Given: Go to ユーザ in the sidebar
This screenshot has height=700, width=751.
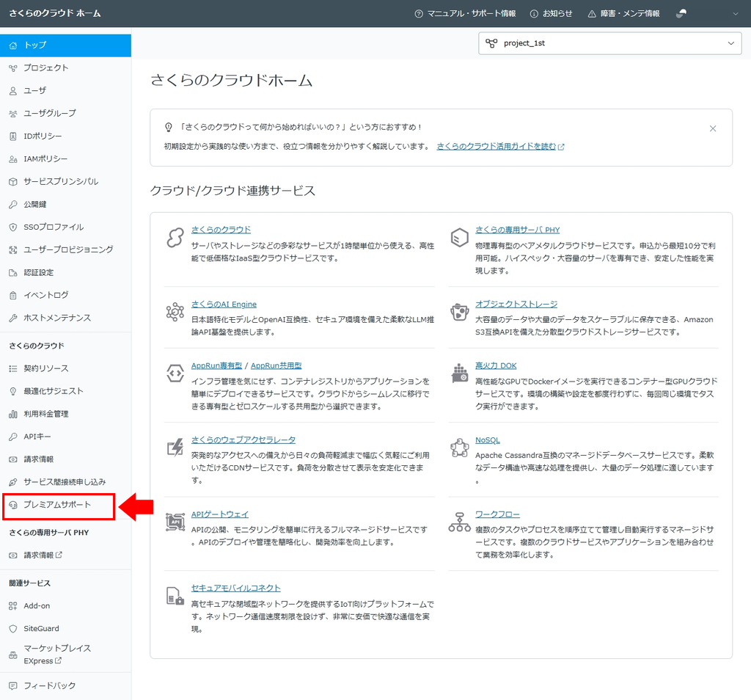Looking at the screenshot, I should point(65,90).
